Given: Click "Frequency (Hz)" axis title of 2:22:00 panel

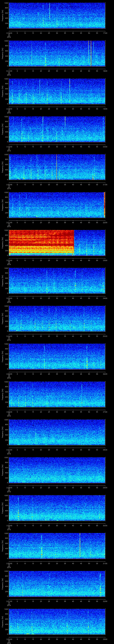Looking at the screenshot, I should [x=3, y=243].
